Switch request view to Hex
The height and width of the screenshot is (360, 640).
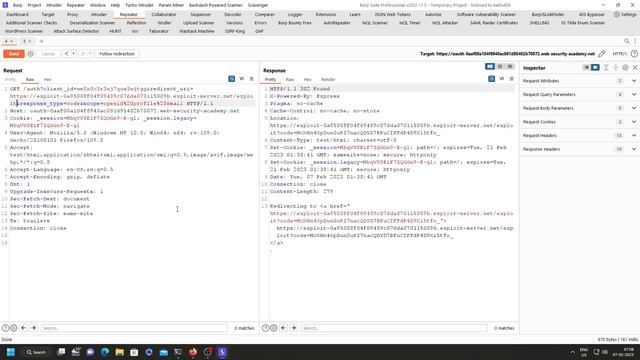pyautogui.click(x=47, y=79)
